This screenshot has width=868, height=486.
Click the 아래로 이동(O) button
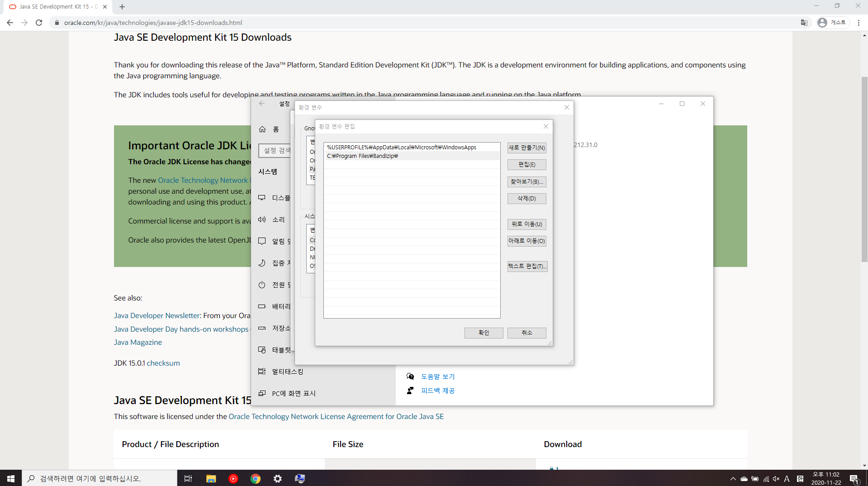point(526,241)
